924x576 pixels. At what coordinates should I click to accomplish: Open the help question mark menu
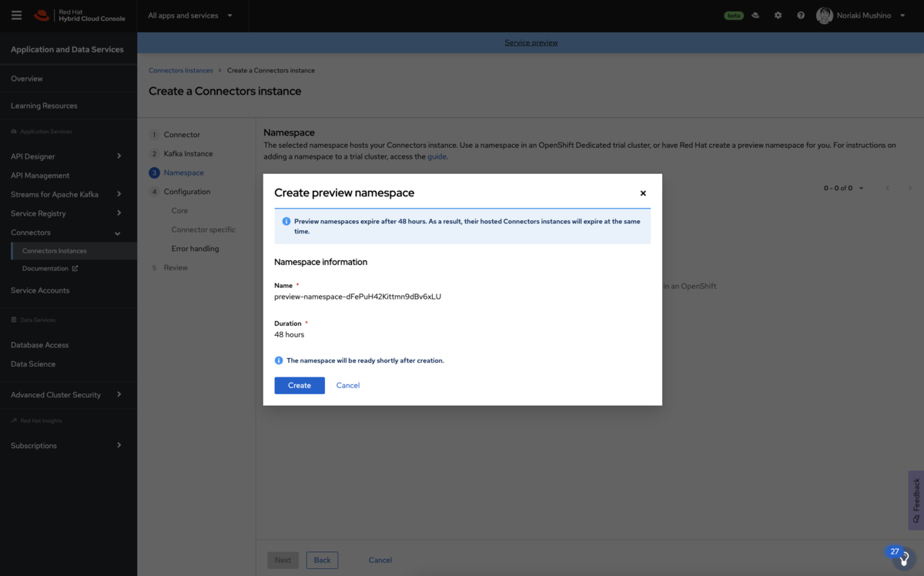pyautogui.click(x=801, y=15)
